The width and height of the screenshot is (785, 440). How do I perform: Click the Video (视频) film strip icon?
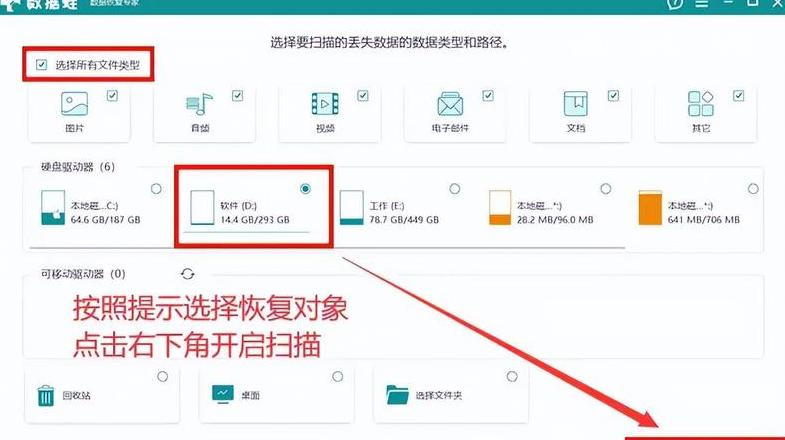click(325, 104)
